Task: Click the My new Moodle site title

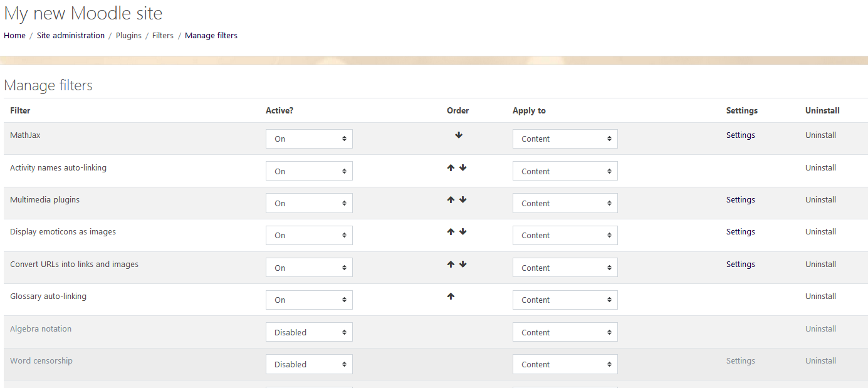Action: 83,13
